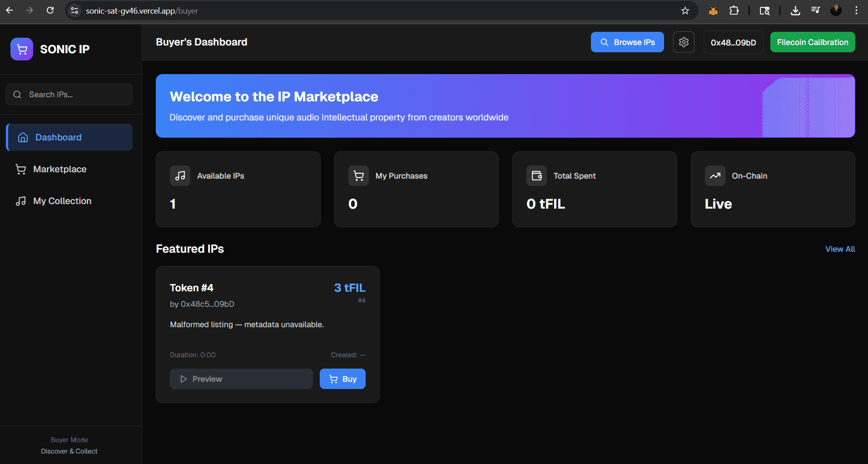868x464 pixels.
Task: Open the browser extensions puzzle icon
Action: click(x=734, y=10)
